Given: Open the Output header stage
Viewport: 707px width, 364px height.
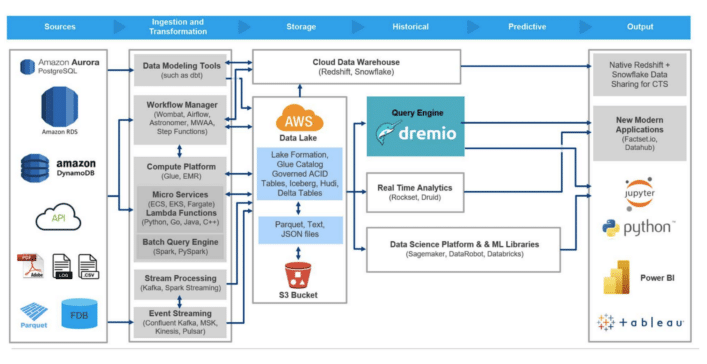Looking at the screenshot, I should [x=640, y=27].
